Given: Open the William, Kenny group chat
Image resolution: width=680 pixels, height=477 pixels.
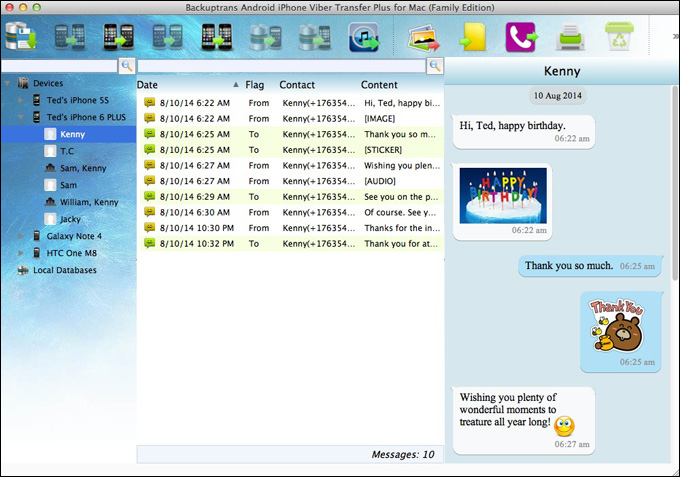Looking at the screenshot, I should [89, 202].
